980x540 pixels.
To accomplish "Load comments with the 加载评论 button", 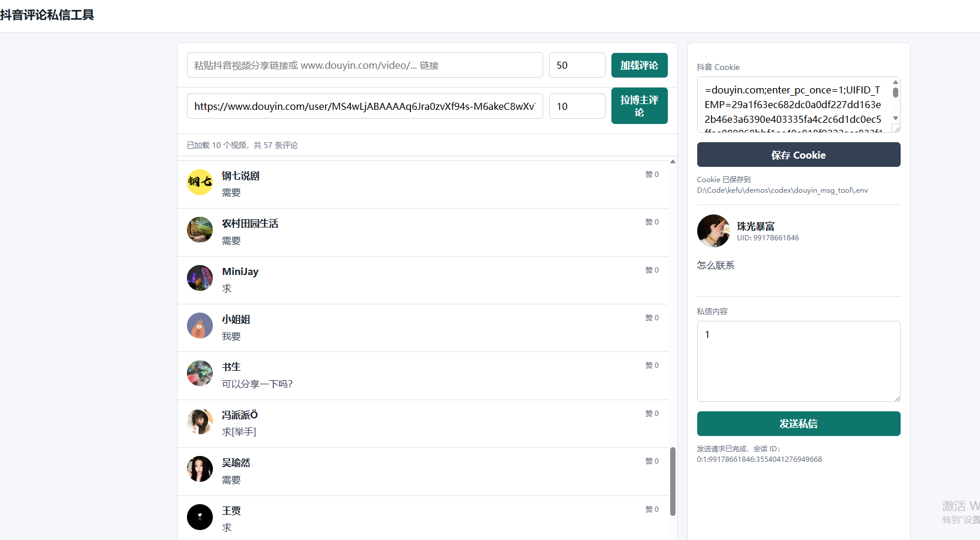I will (639, 65).
